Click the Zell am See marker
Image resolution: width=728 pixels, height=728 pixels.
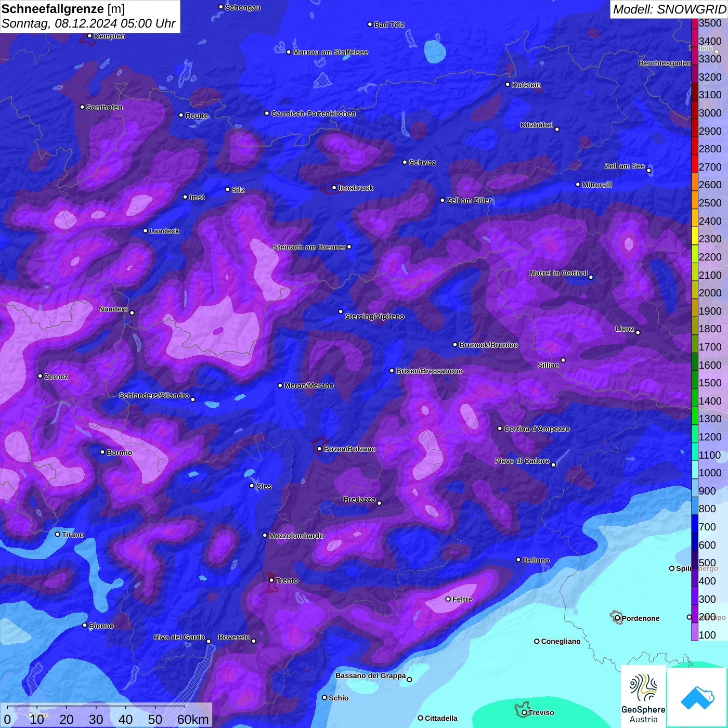click(648, 171)
